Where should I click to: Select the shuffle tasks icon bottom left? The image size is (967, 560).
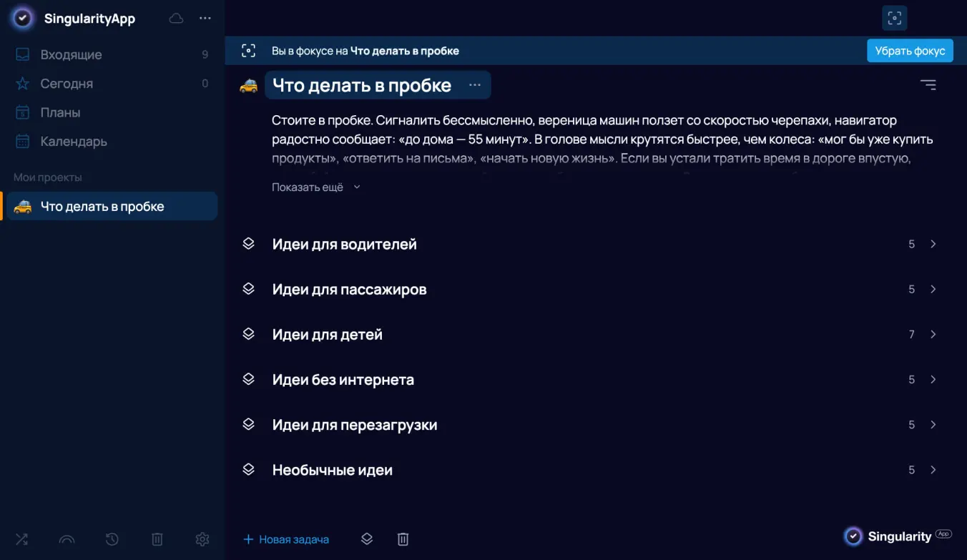click(21, 539)
